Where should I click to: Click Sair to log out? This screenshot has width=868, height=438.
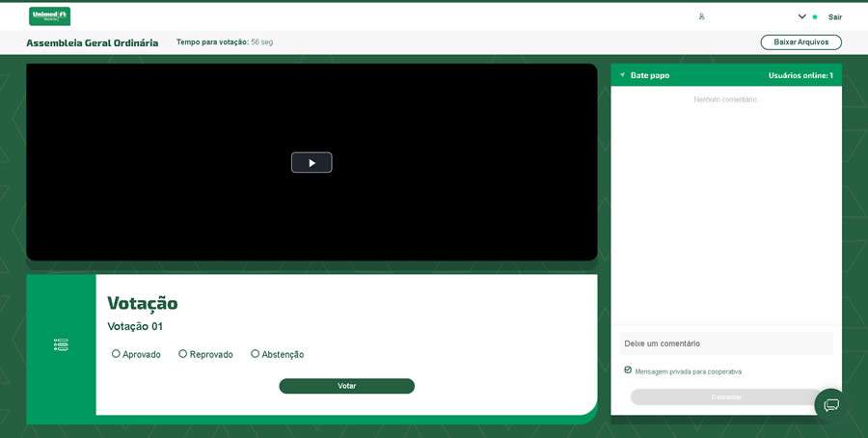(835, 16)
